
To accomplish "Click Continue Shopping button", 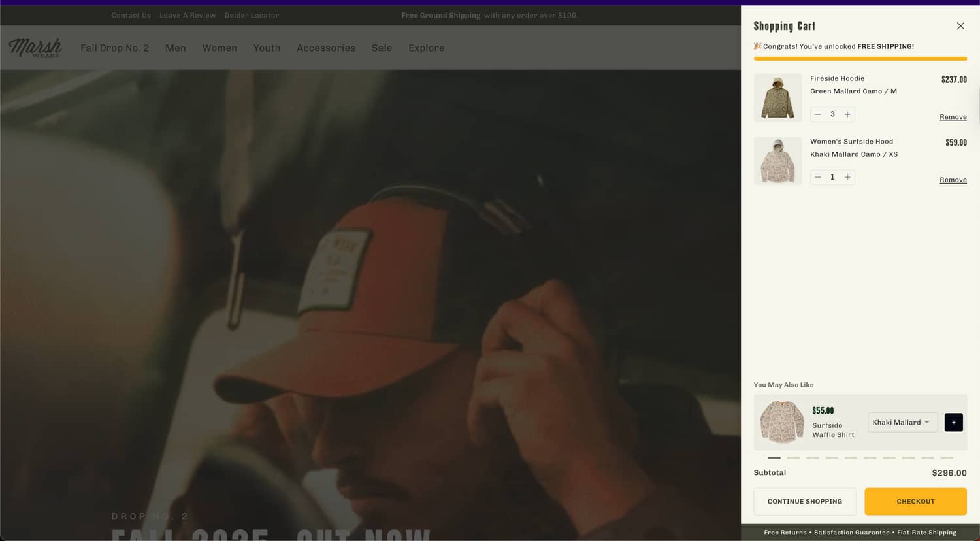I will pyautogui.click(x=804, y=501).
